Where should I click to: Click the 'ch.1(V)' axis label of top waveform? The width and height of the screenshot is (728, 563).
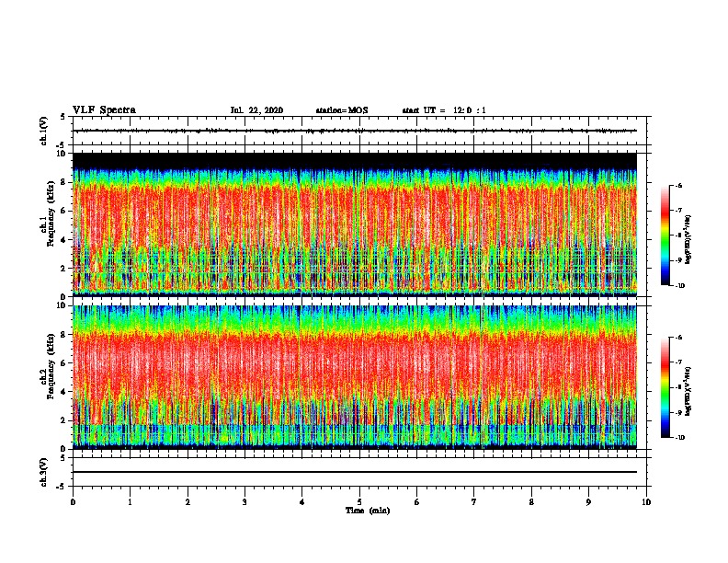pos(43,131)
